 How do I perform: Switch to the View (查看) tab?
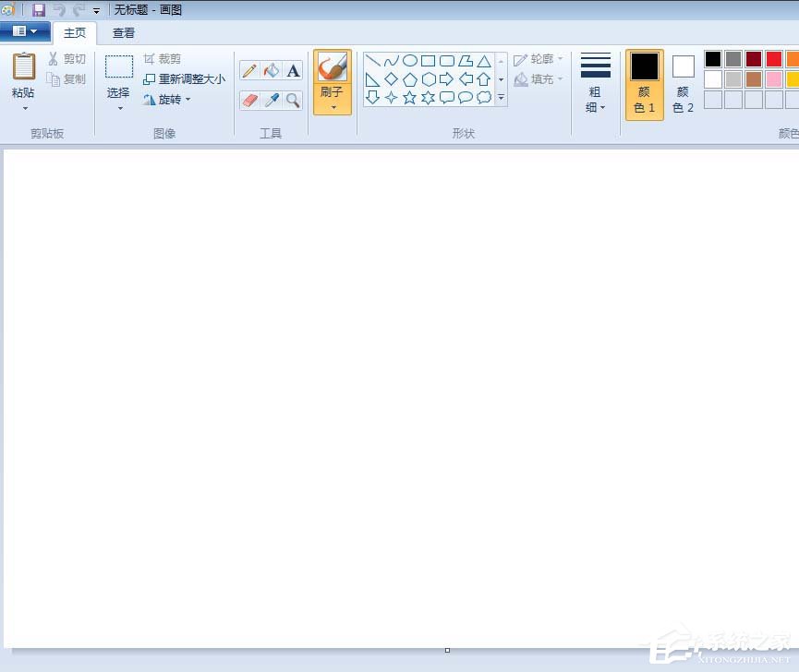(x=124, y=33)
